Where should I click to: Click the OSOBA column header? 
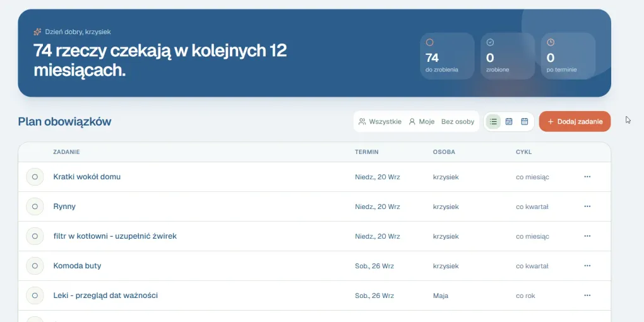pos(444,152)
